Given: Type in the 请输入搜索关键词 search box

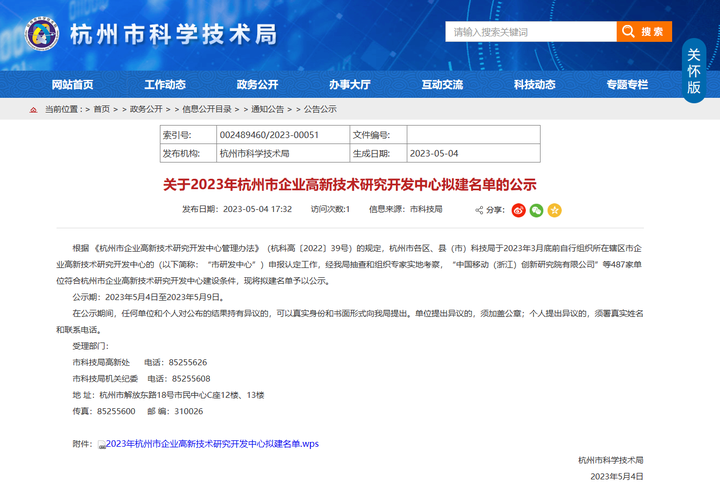Looking at the screenshot, I should pos(530,32).
